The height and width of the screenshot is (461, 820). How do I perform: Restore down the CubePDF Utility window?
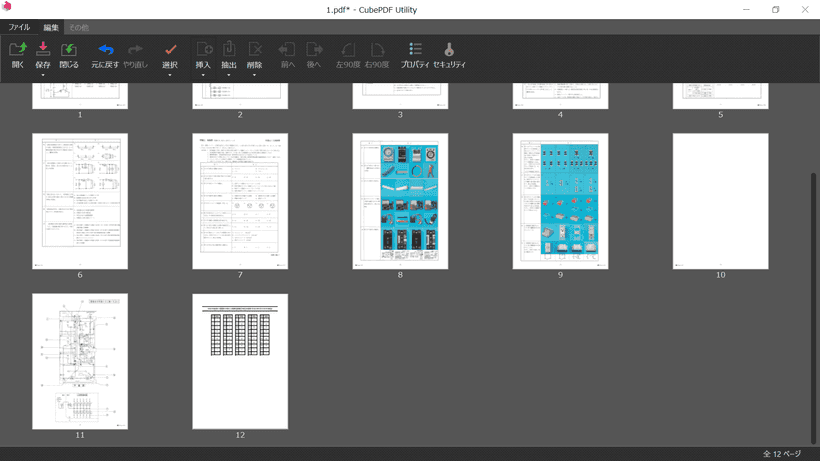point(776,9)
